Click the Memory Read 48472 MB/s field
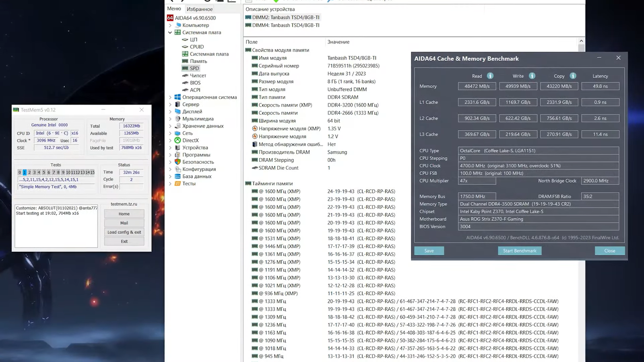The image size is (644, 362). (x=477, y=86)
